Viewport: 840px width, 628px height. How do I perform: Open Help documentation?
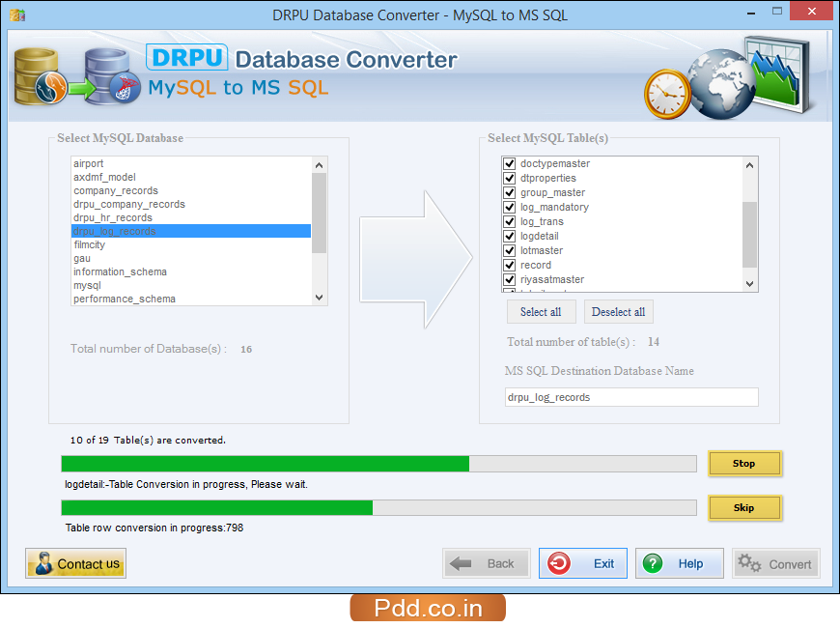click(x=680, y=563)
